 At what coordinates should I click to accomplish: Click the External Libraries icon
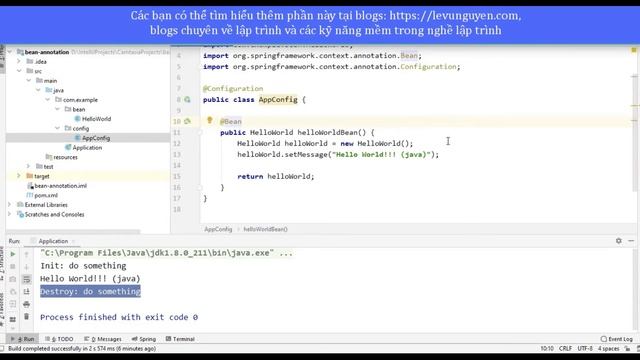tap(20, 204)
